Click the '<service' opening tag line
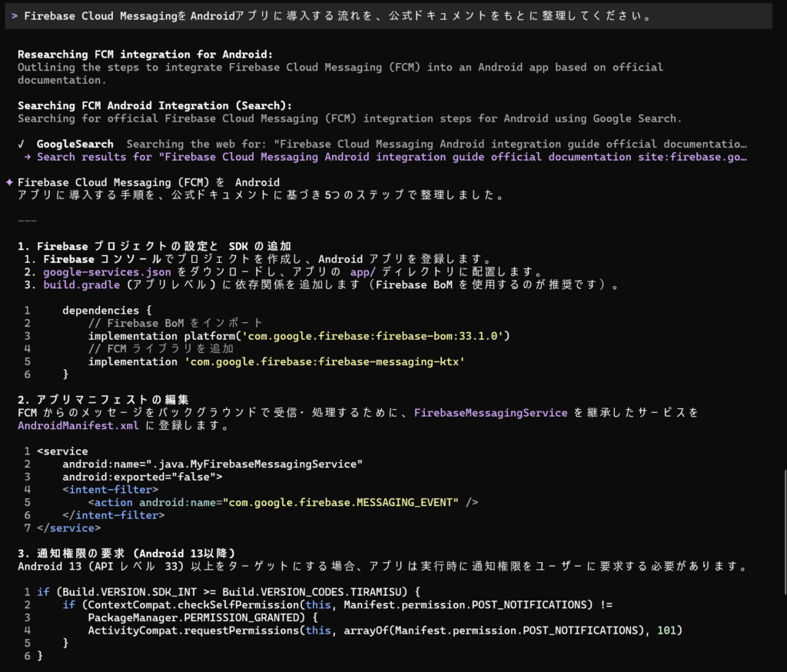Image resolution: width=787 pixels, height=672 pixels. click(62, 451)
